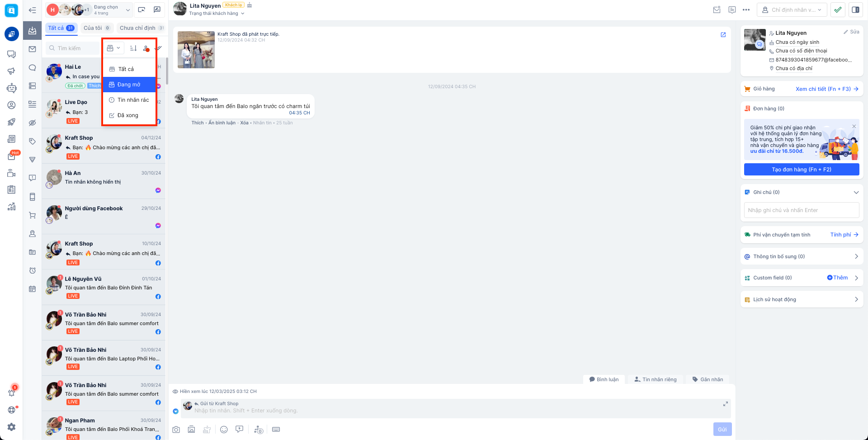The width and height of the screenshot is (868, 440).
Task: Open the settings gear icon
Action: click(11, 427)
